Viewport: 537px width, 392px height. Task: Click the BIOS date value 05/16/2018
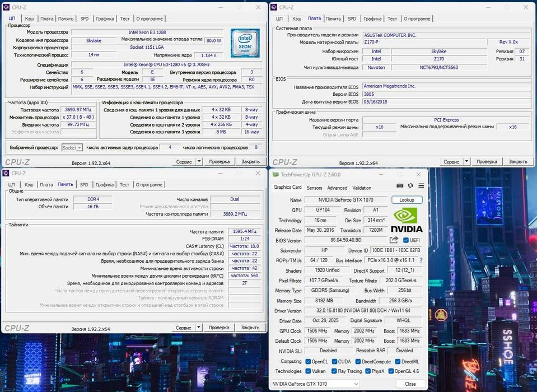[x=447, y=102]
